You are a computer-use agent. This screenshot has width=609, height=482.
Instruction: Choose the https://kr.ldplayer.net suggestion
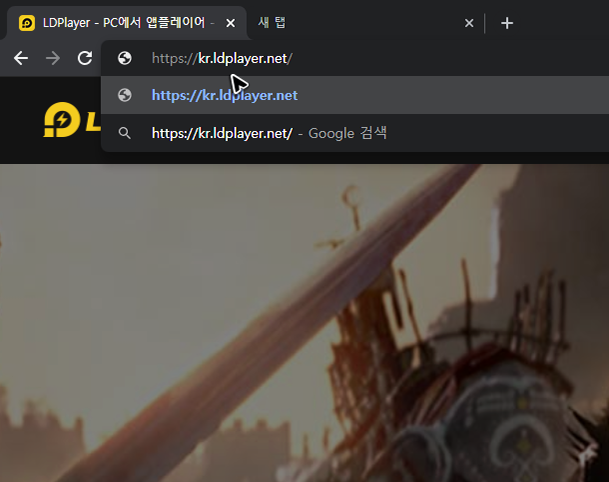click(355, 95)
